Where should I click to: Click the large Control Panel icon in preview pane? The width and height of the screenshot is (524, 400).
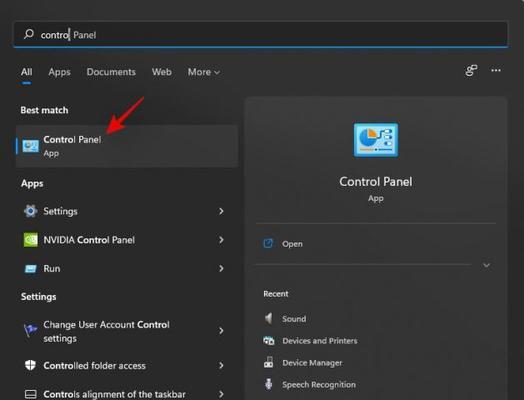pyautogui.click(x=376, y=140)
